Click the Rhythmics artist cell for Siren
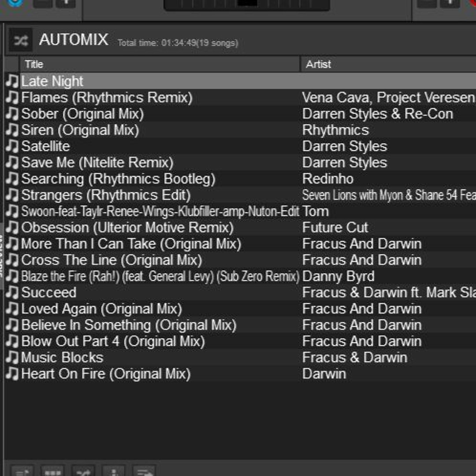476x476 pixels. pyautogui.click(x=335, y=130)
